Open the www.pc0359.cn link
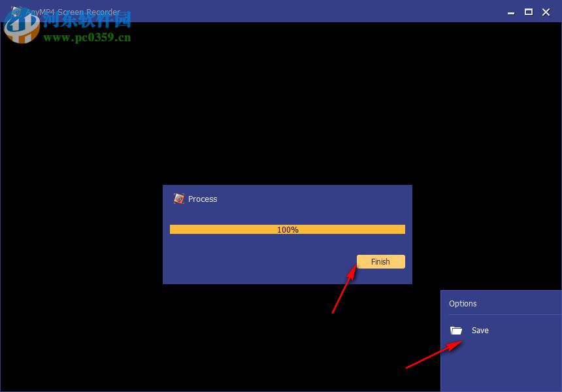The image size is (562, 392). point(88,37)
